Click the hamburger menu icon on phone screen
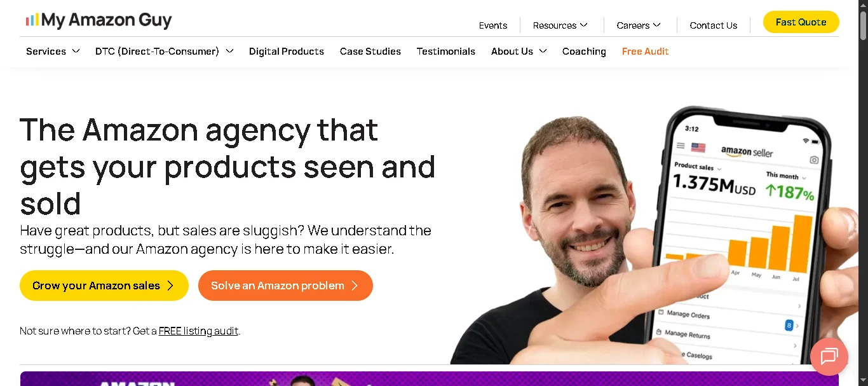The height and width of the screenshot is (386, 868). (x=681, y=146)
